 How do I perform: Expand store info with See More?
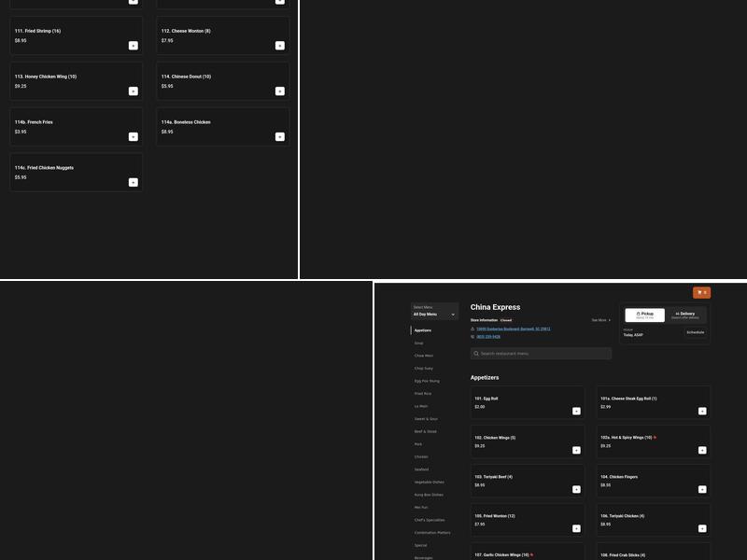600,320
